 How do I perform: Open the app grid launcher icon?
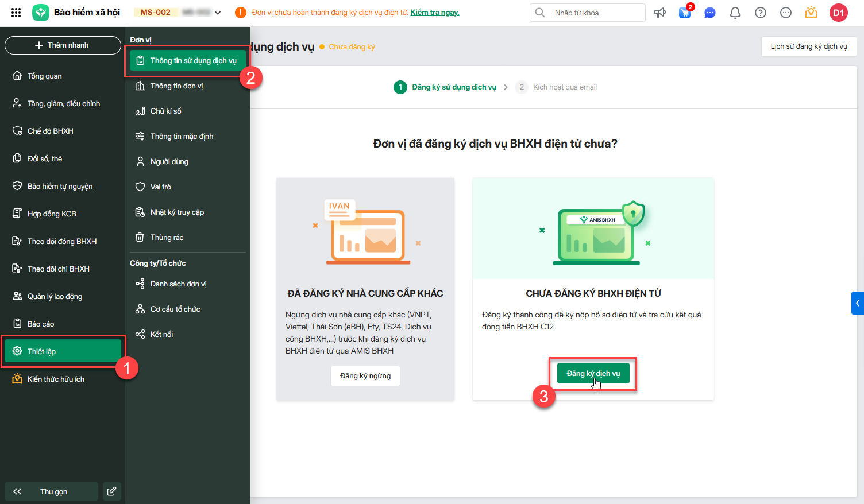tap(16, 13)
